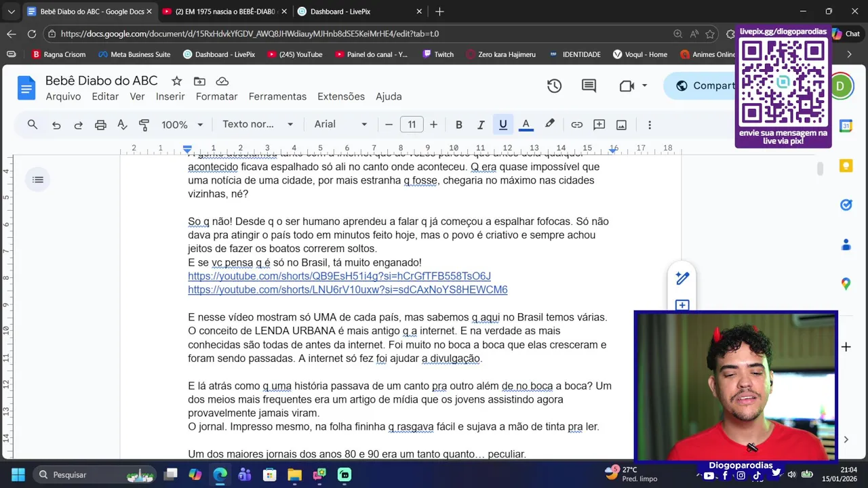Open the Arial font dropdown
This screenshot has height=488, width=868.
click(x=340, y=125)
